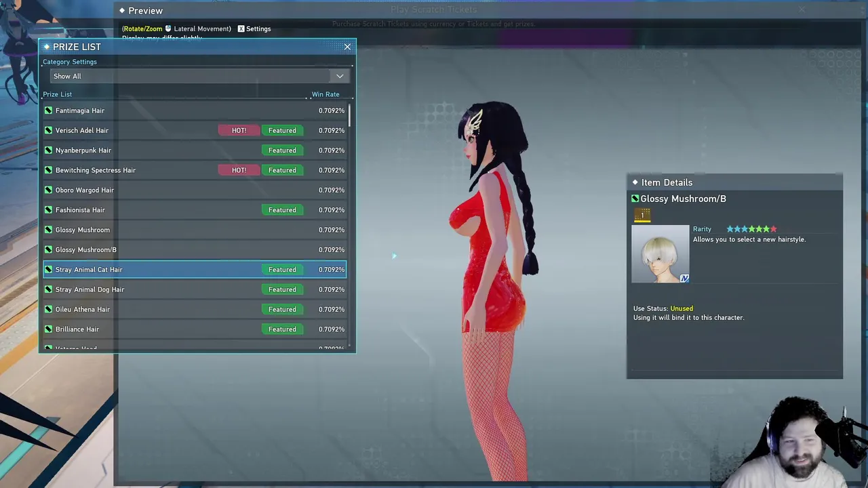The width and height of the screenshot is (868, 488).
Task: Select Fantimagia Hair in the prize list
Action: (195, 110)
